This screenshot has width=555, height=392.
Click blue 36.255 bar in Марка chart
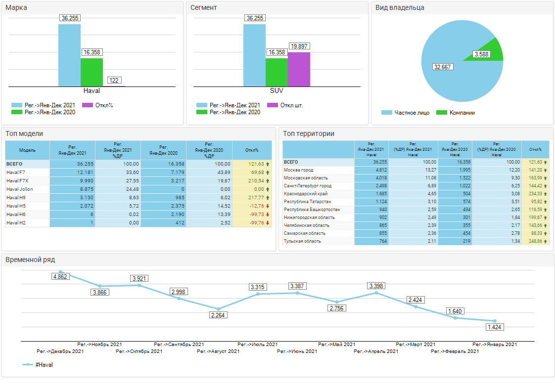[x=69, y=55]
